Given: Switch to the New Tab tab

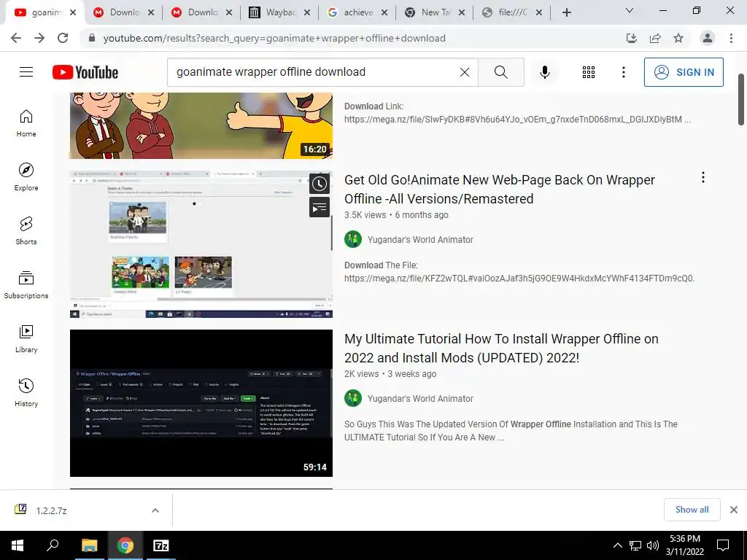Looking at the screenshot, I should click(x=435, y=12).
